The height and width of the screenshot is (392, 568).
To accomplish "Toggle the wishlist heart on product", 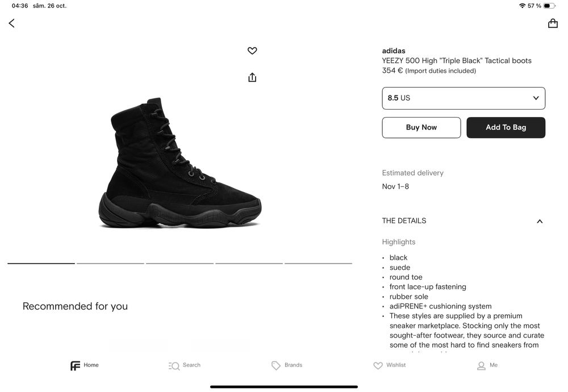I will click(x=252, y=51).
